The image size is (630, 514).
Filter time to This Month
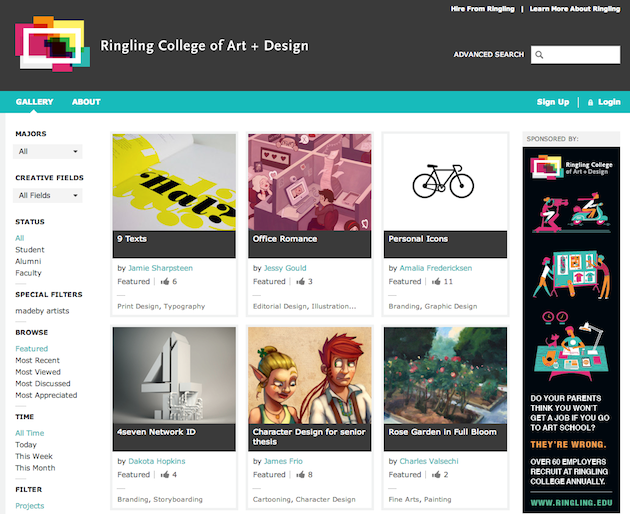coord(35,468)
